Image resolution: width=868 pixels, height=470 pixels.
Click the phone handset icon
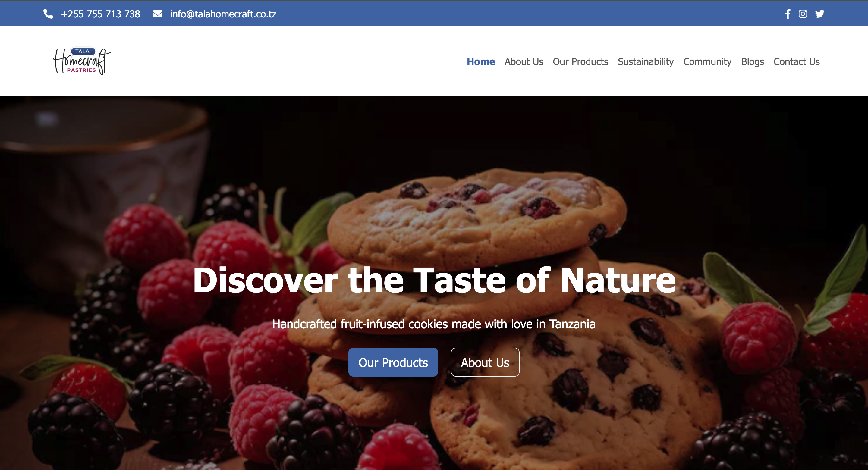pyautogui.click(x=48, y=14)
